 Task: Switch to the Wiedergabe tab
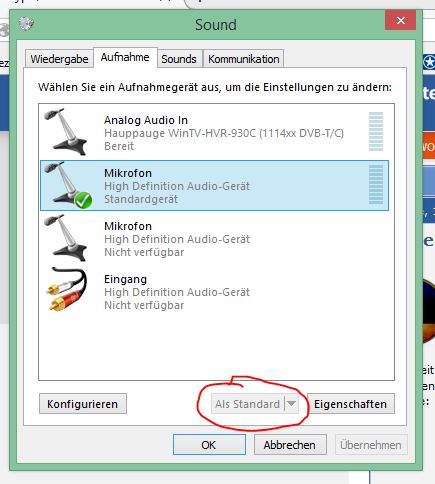coord(59,59)
